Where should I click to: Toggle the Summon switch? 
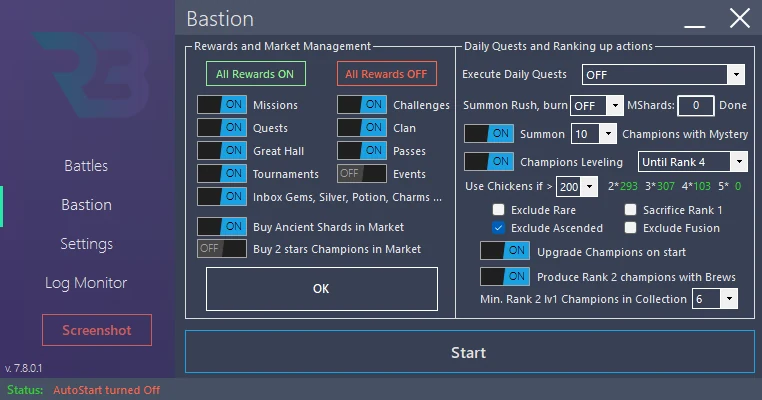point(489,134)
